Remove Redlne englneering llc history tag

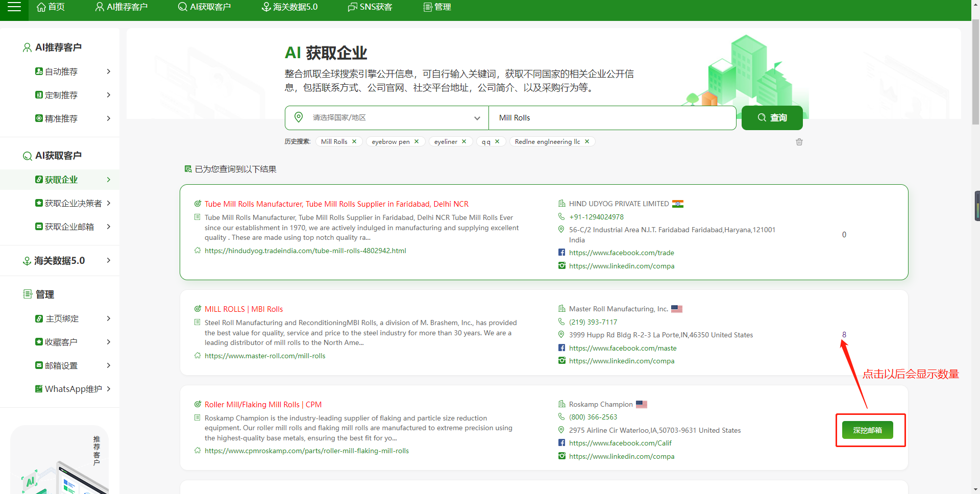coord(587,141)
